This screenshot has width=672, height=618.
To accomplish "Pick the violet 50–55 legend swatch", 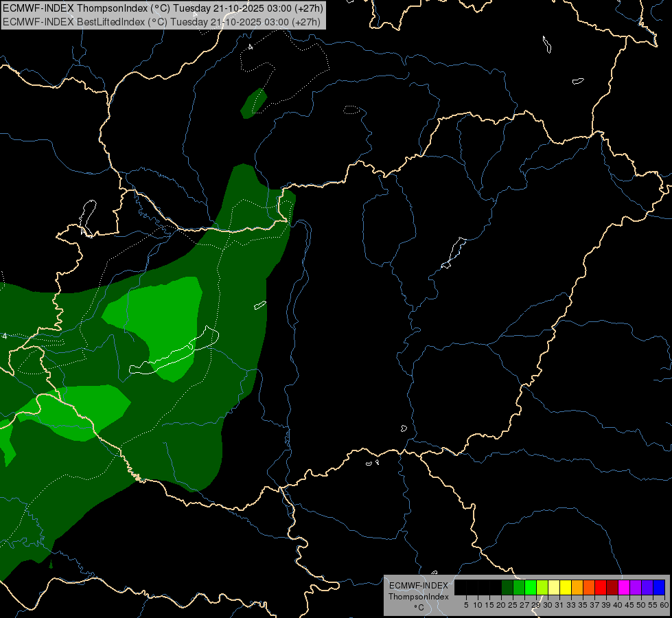I will (x=647, y=587).
